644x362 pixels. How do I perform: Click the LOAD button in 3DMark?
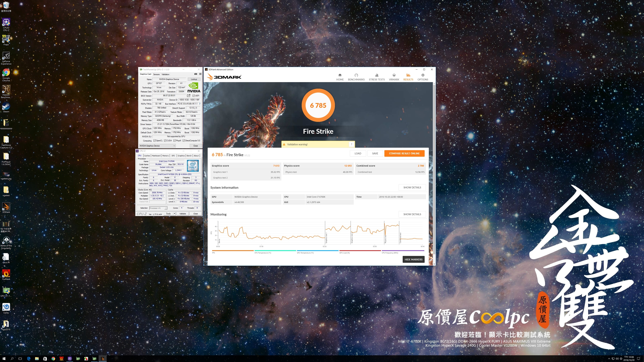(358, 153)
